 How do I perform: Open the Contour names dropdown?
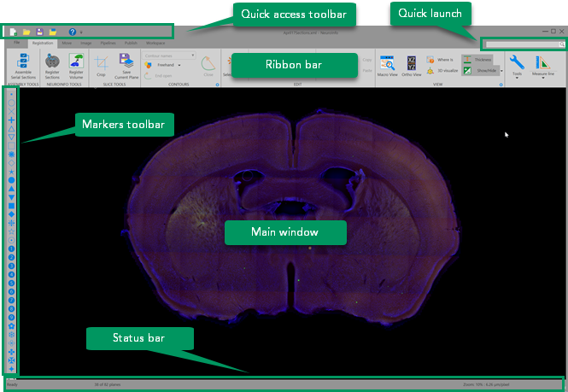click(x=170, y=55)
